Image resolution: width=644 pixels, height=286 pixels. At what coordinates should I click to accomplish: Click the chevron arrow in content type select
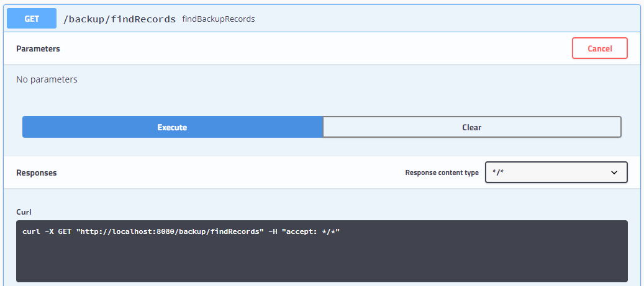coord(614,172)
